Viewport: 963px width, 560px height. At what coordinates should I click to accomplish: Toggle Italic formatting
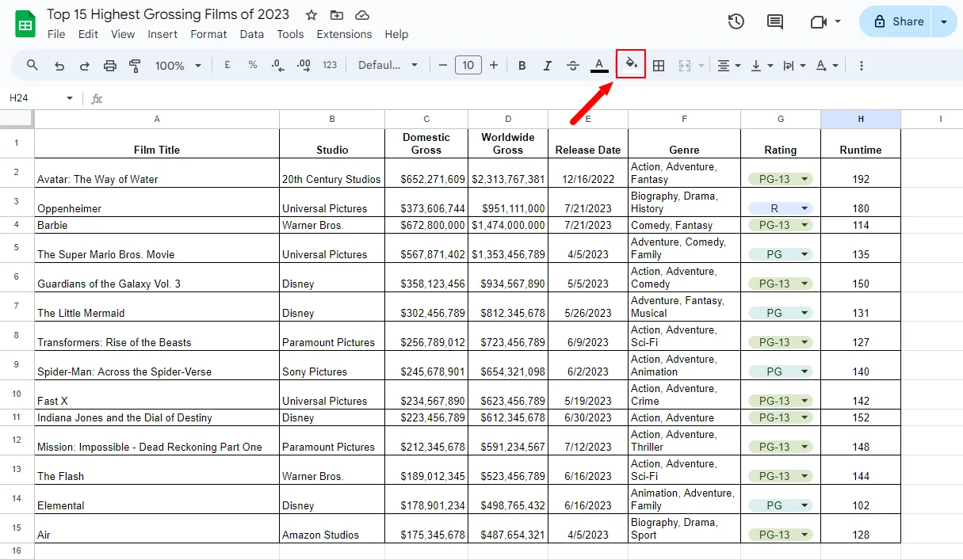(547, 66)
